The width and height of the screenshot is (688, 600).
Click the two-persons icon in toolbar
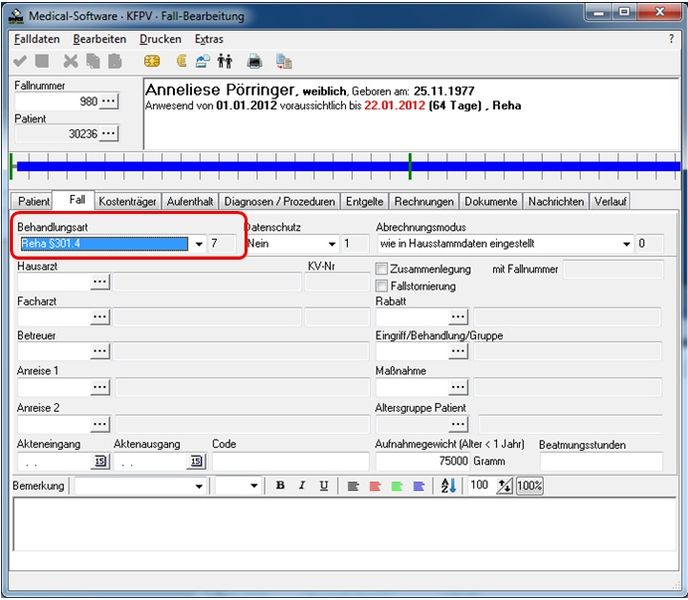point(225,61)
